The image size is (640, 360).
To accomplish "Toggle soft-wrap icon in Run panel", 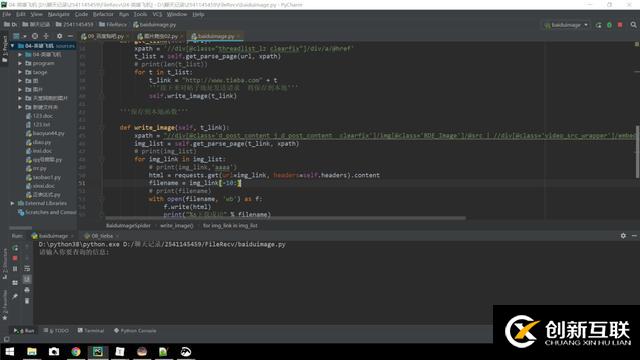I will (27, 268).
